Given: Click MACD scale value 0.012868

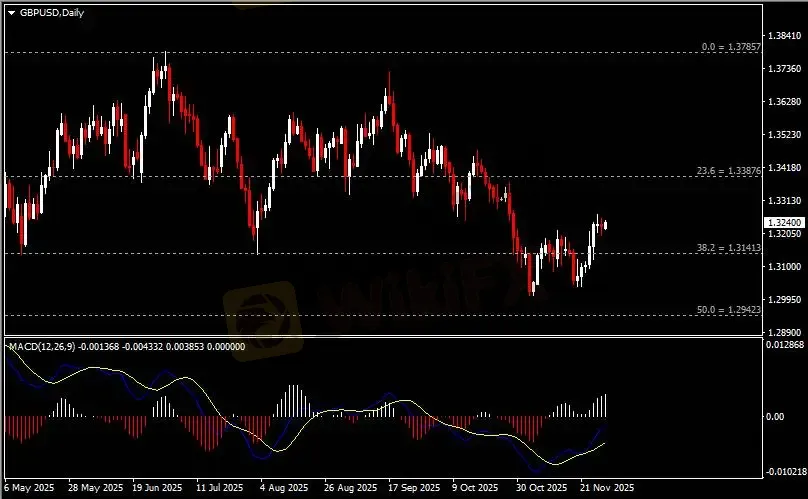Looking at the screenshot, I should (785, 344).
